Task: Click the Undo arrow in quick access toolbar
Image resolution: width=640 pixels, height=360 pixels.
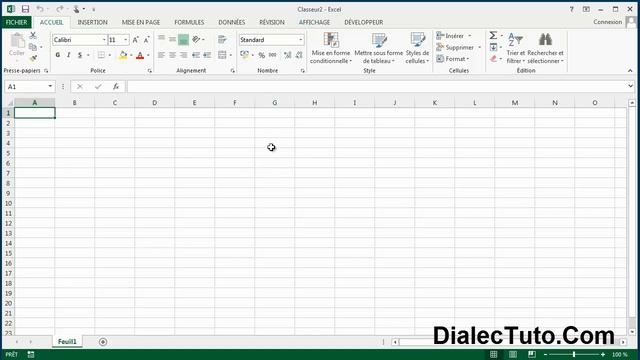Action: (40, 9)
